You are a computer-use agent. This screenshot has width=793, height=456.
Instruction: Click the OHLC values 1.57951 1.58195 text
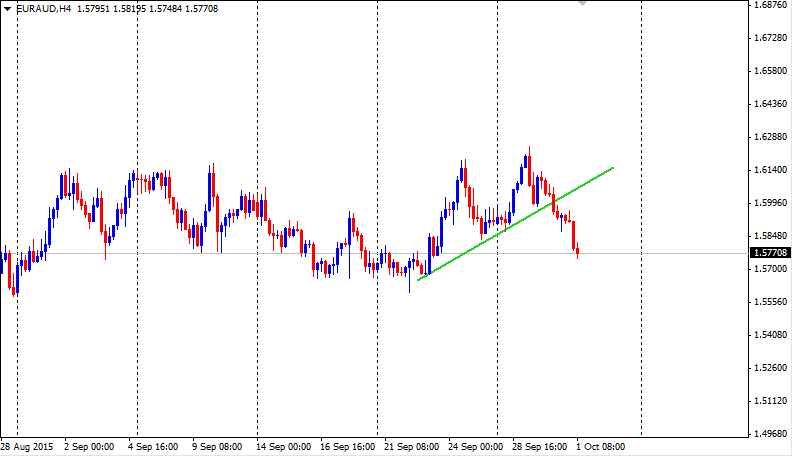click(111, 9)
